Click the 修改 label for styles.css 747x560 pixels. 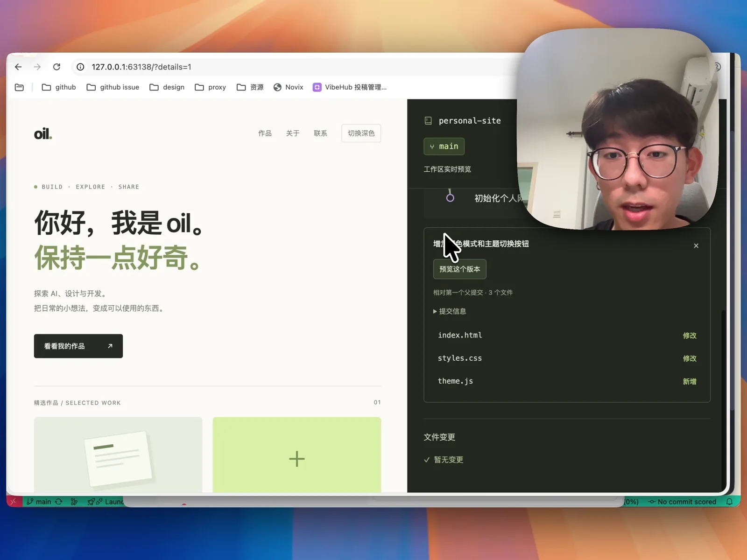tap(690, 358)
